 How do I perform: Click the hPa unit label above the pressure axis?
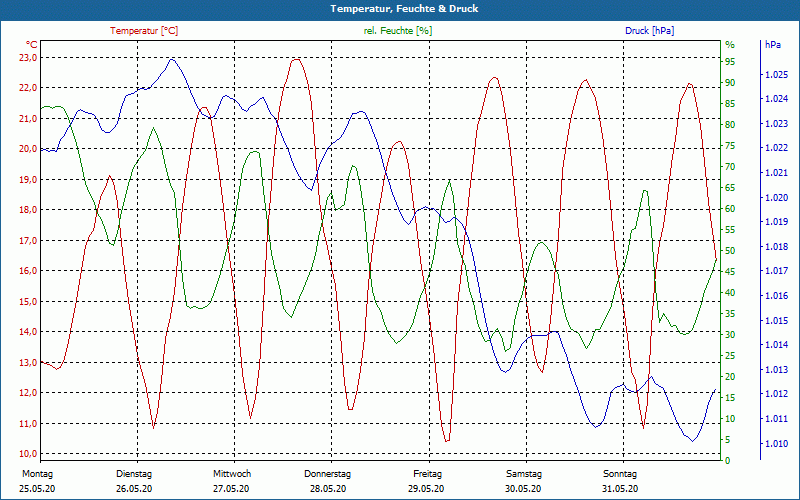(x=773, y=45)
